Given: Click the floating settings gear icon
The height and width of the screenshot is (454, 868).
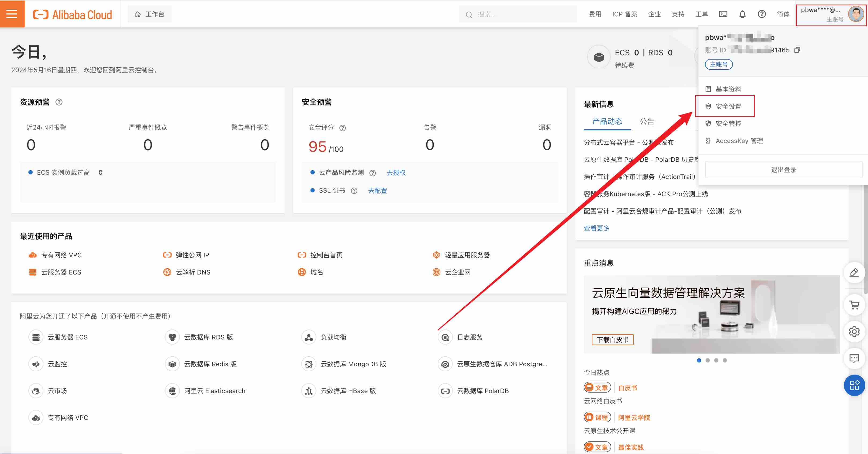Looking at the screenshot, I should [854, 332].
